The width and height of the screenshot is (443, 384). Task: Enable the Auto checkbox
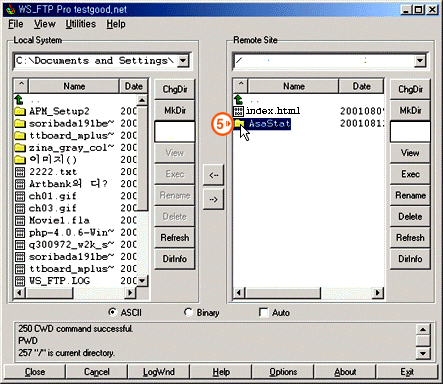tap(263, 312)
